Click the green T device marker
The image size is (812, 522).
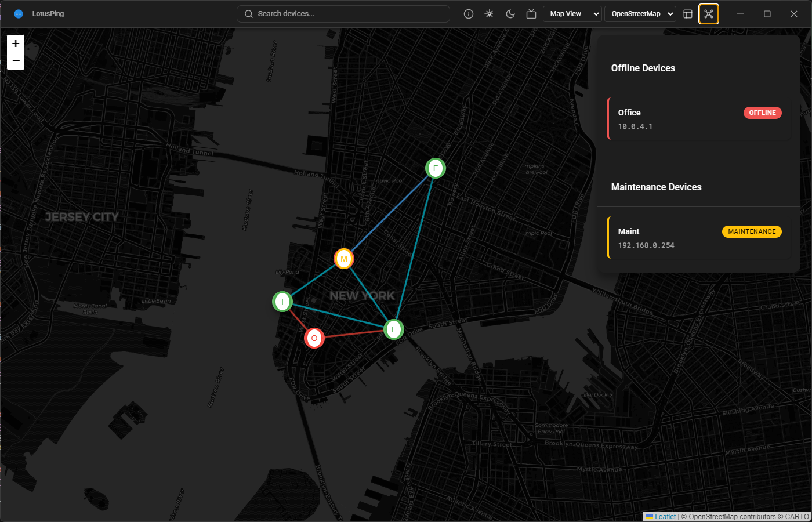pos(282,302)
